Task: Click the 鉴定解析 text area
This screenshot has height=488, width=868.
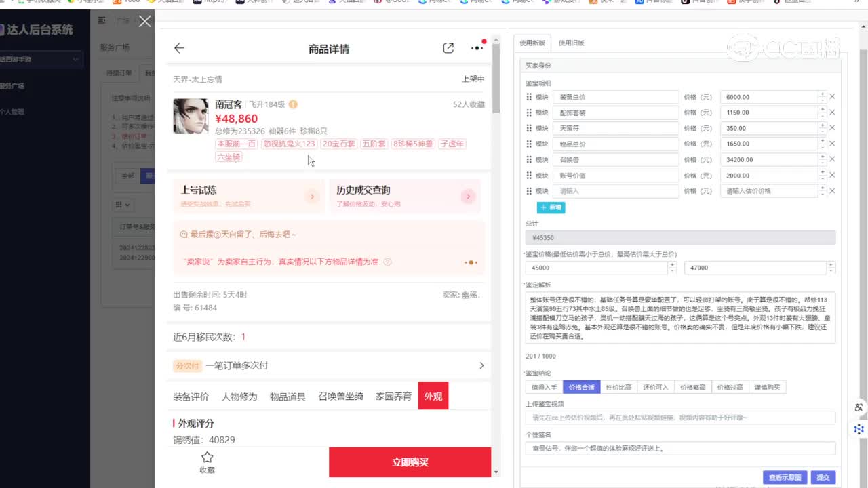Action: point(681,317)
